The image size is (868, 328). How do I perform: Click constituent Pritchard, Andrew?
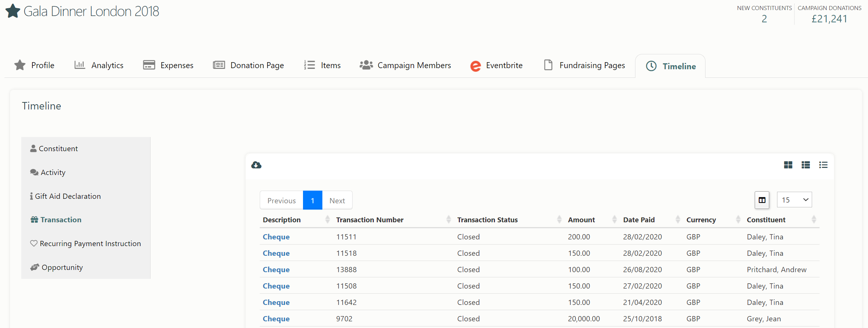coord(777,270)
